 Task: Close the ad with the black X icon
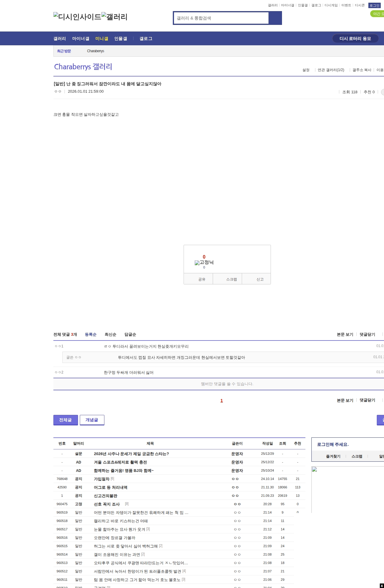click(382, 586)
